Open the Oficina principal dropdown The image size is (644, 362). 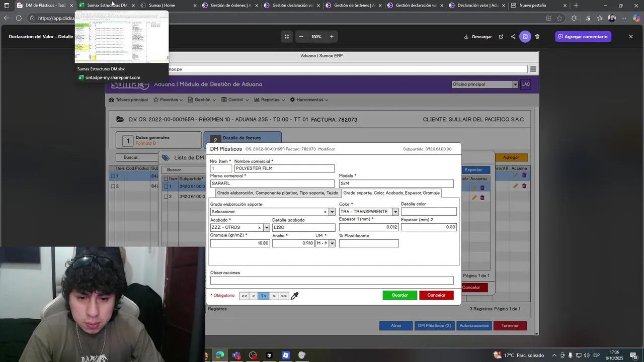pos(485,84)
